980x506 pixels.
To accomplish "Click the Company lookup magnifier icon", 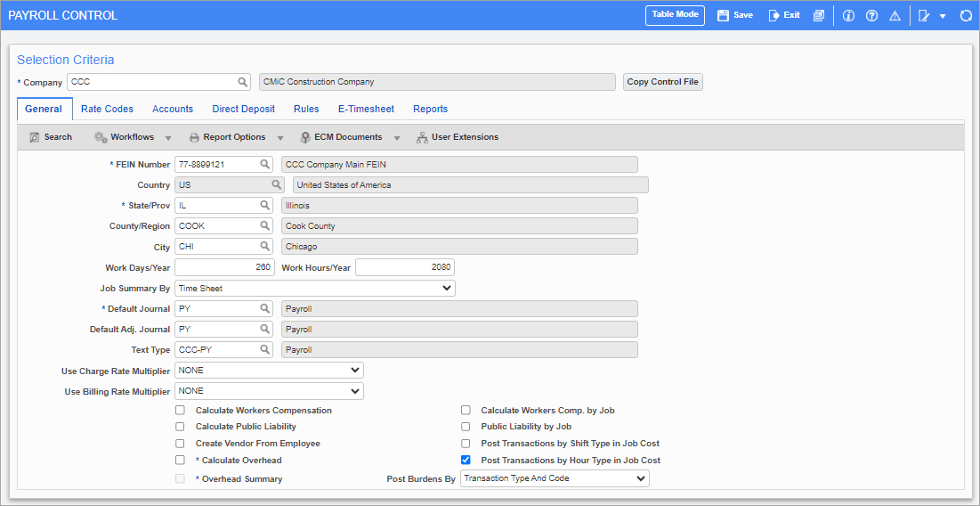I will click(x=243, y=82).
